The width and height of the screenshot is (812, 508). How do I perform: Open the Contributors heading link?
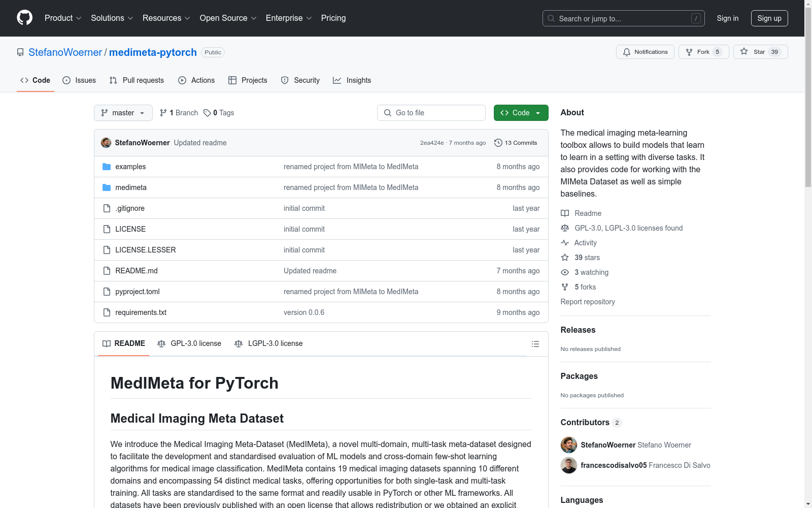591,422
